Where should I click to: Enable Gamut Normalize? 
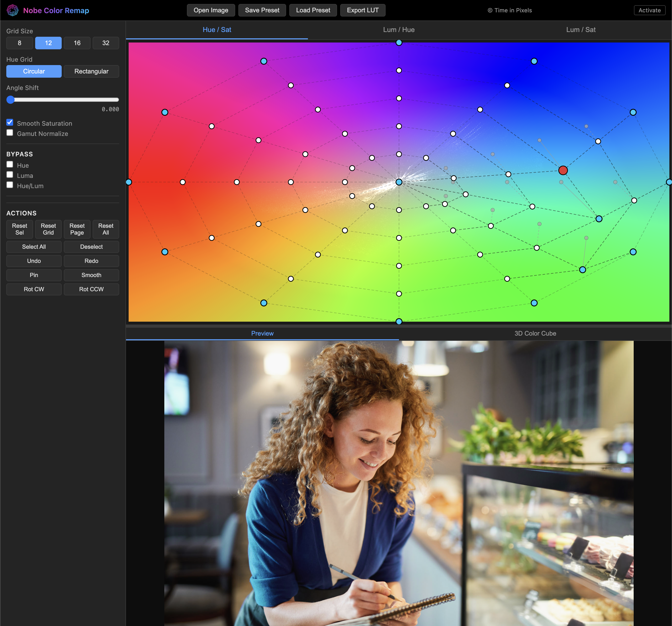coord(9,132)
